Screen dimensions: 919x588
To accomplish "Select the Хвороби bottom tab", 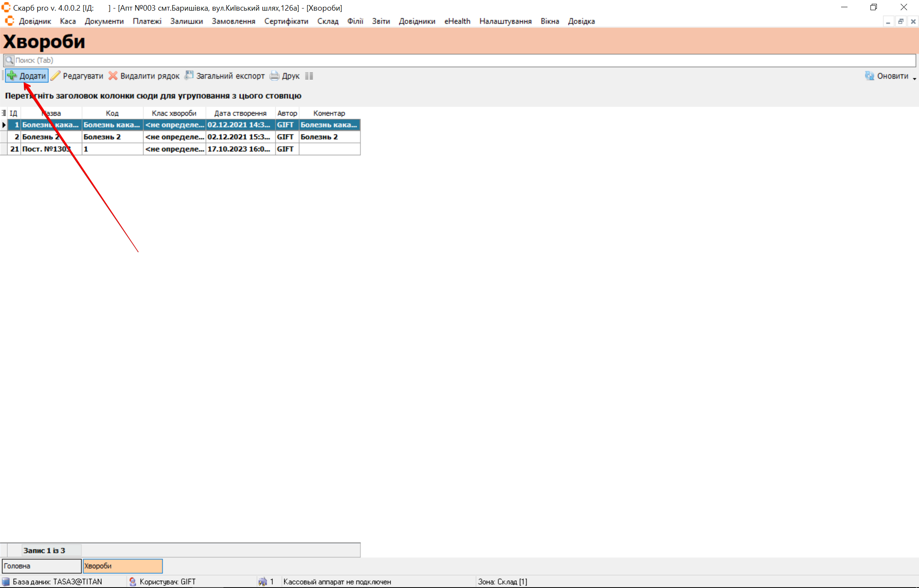I will pos(123,566).
